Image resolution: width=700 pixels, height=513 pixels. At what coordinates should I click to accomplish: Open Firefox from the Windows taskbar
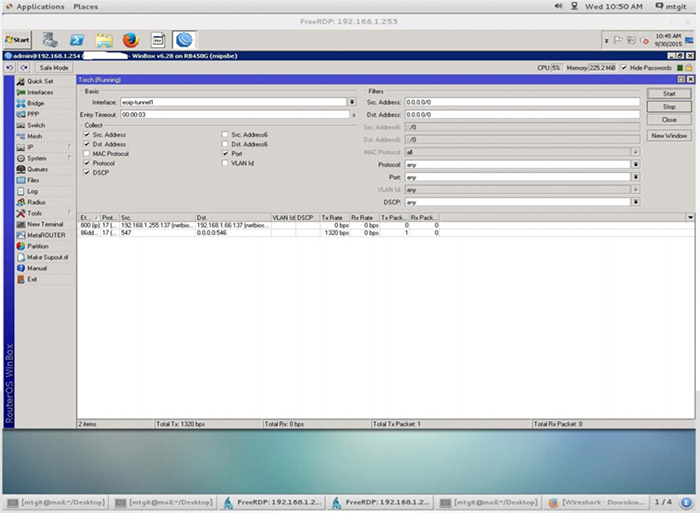pos(131,40)
